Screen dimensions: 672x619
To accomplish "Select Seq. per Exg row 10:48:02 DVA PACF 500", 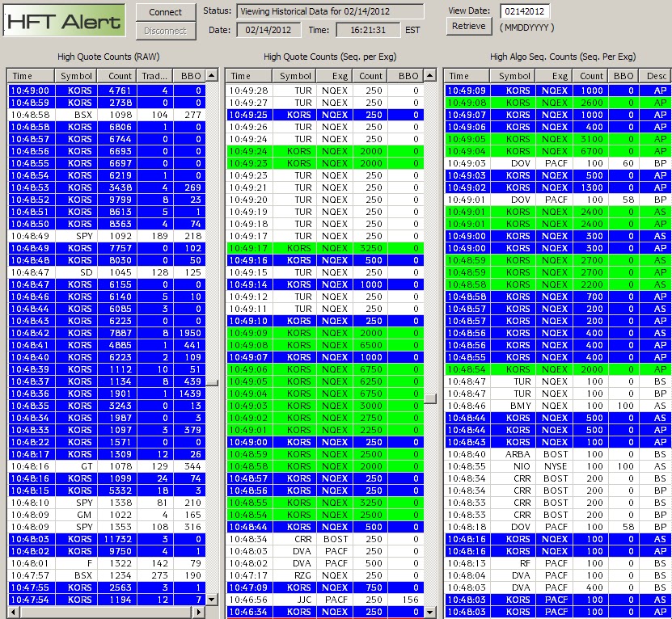I will 325,563.
